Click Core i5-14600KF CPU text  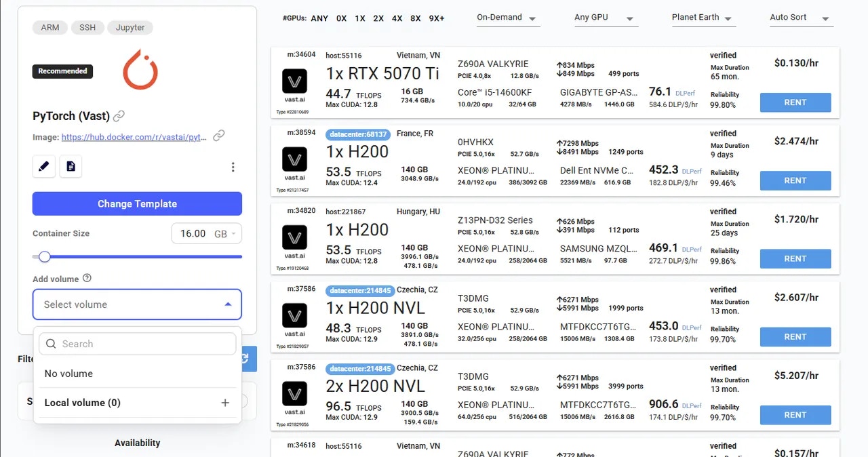tap(494, 92)
